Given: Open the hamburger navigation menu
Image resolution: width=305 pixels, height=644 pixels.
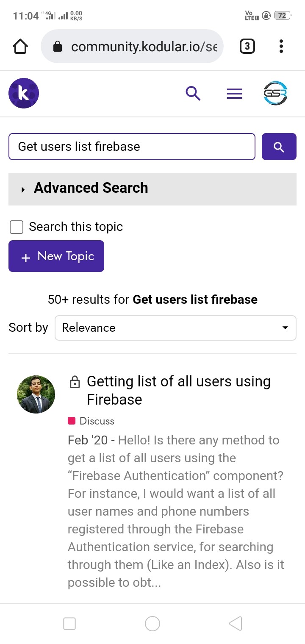Looking at the screenshot, I should [235, 94].
